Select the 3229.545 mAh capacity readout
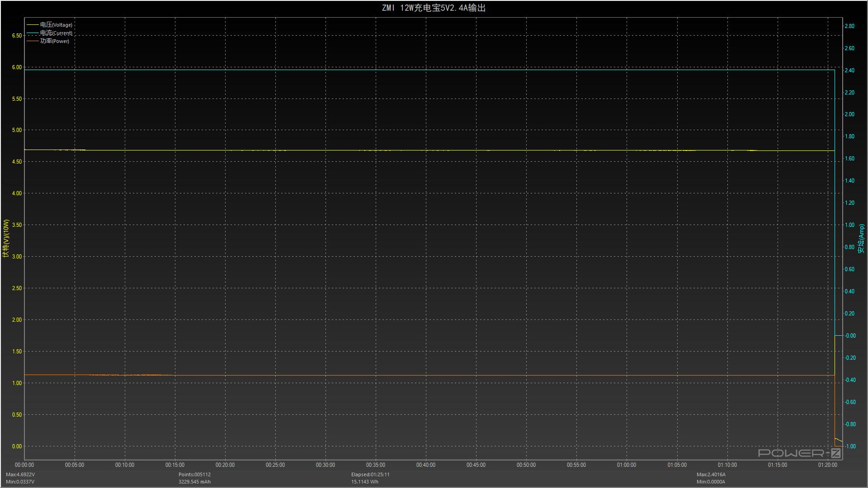Viewport: 868px width, 488px height. (x=194, y=482)
